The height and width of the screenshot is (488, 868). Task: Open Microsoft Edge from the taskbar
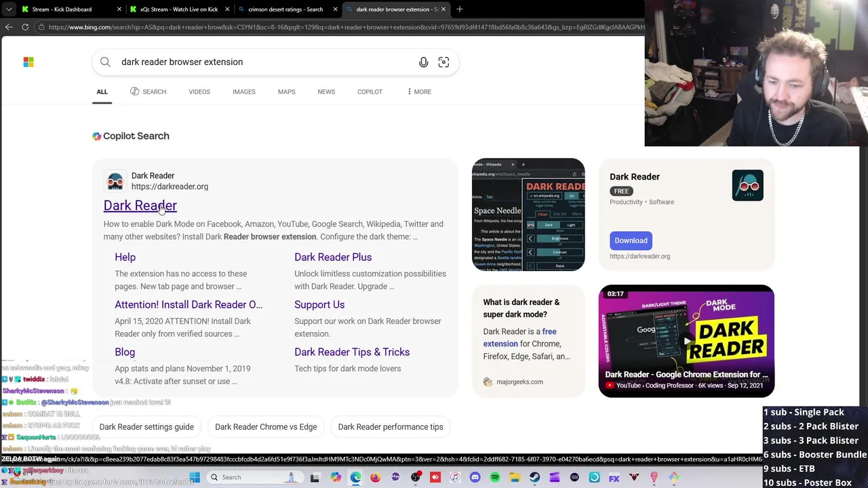point(355,478)
